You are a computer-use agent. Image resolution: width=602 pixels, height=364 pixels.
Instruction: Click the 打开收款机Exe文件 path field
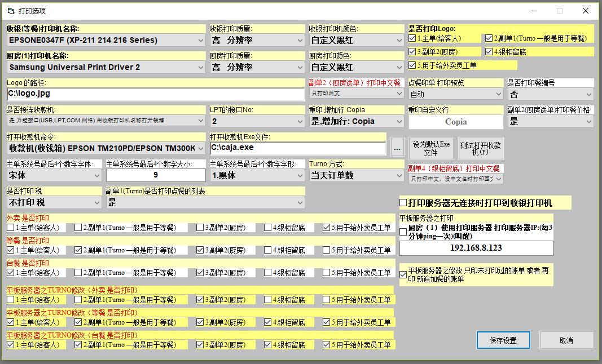point(298,148)
